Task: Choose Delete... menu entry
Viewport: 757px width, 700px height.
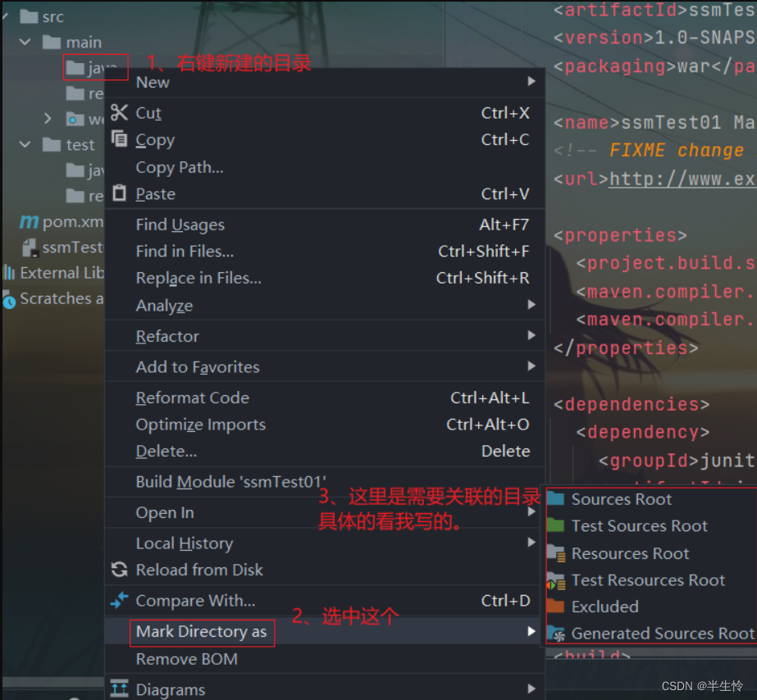Action: (x=325, y=451)
